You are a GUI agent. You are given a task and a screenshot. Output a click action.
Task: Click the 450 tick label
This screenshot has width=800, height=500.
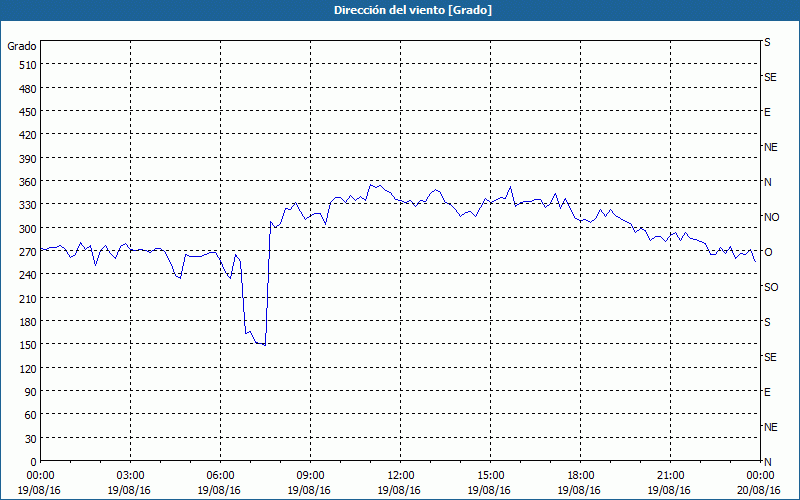(x=28, y=112)
